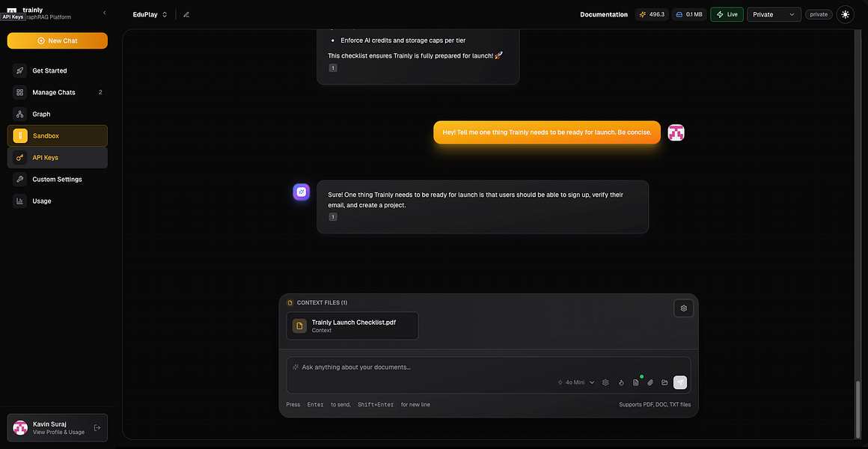The height and width of the screenshot is (449, 868).
Task: Click the sparkle icon in the input field
Action: pyautogui.click(x=296, y=367)
